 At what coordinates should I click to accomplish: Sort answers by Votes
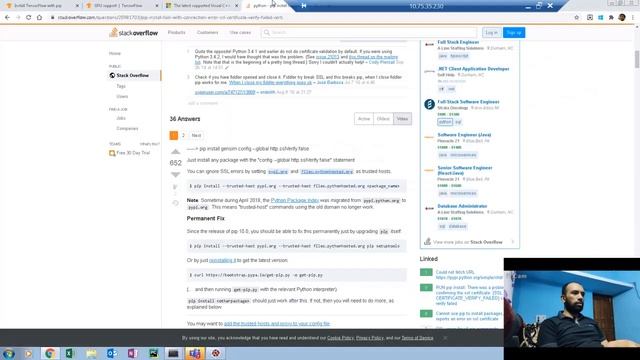point(402,119)
